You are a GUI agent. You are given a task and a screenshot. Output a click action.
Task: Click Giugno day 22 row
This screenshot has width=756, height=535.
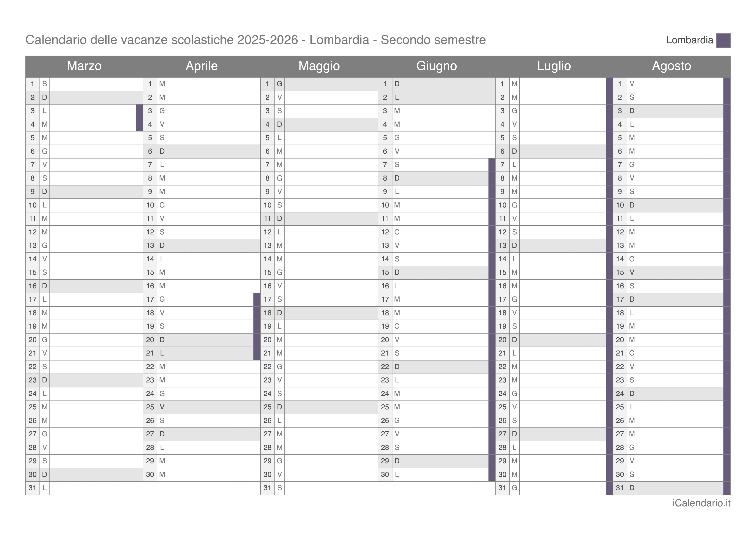coord(437,367)
